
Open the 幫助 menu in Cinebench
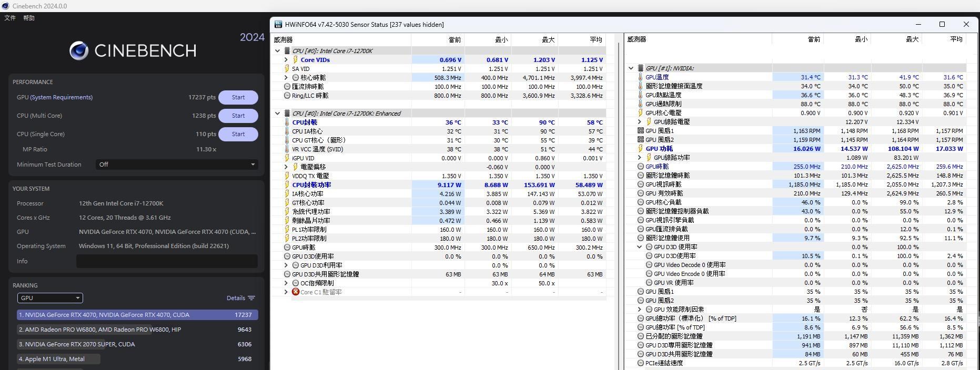(29, 18)
